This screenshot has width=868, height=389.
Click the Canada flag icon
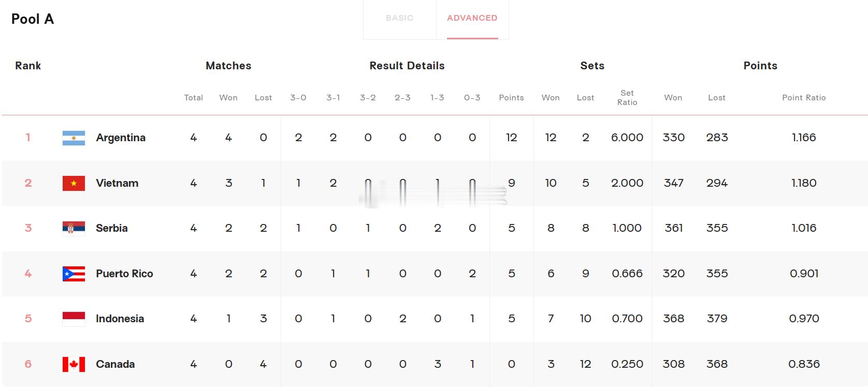74,364
